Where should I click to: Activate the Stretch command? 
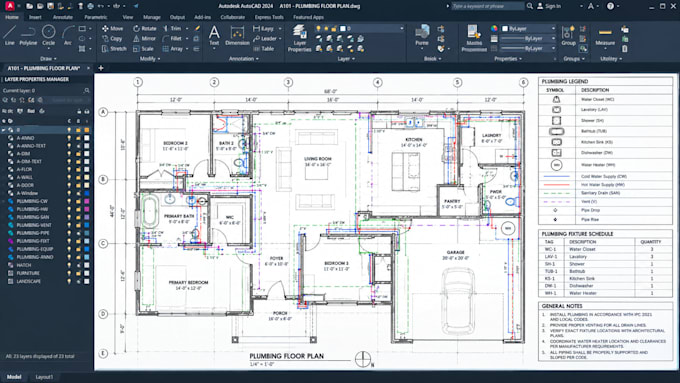(114, 49)
